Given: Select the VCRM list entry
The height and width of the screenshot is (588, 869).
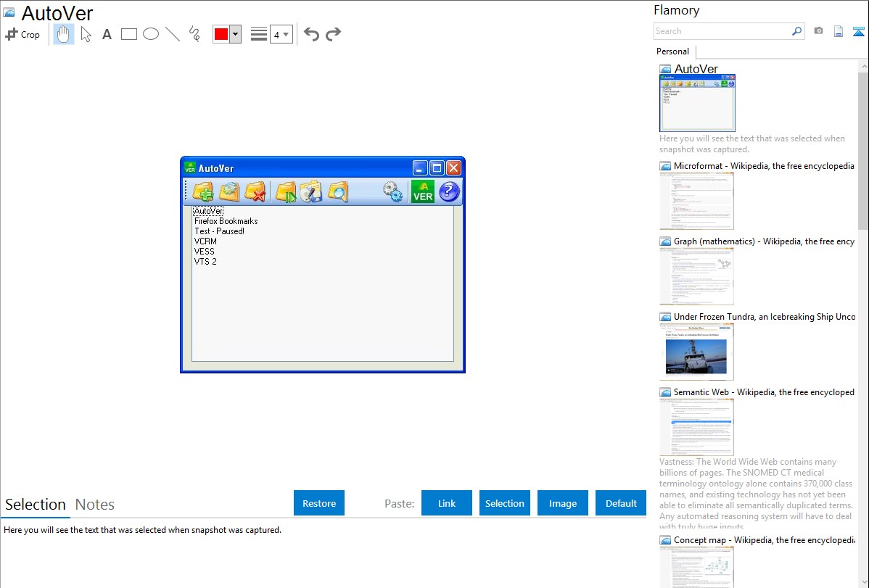Looking at the screenshot, I should [x=205, y=241].
